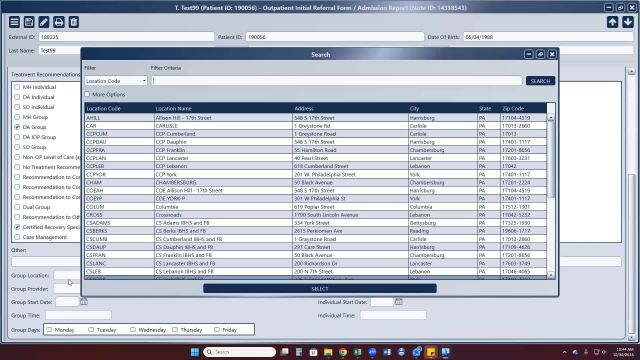
Task: Click the External ID field
Action: (126, 37)
